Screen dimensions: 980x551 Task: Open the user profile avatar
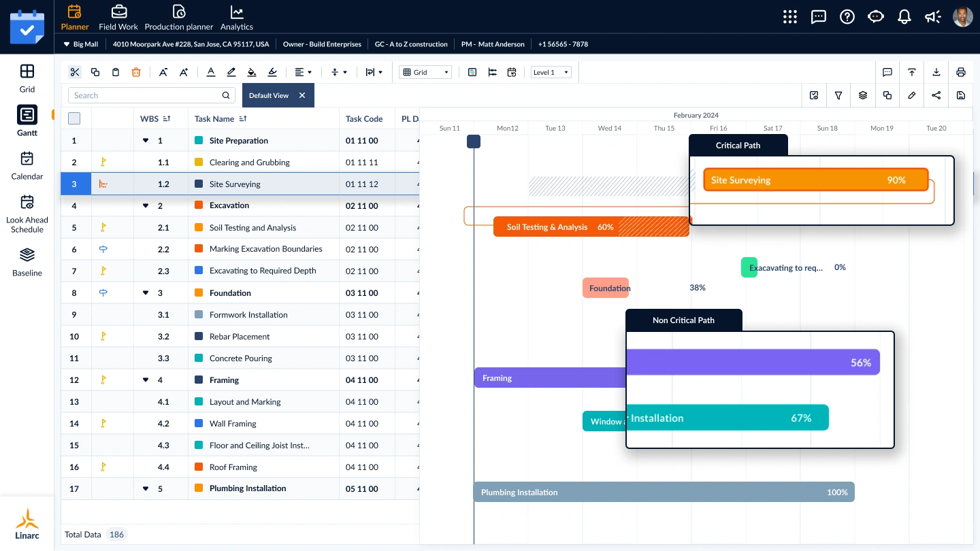[963, 17]
